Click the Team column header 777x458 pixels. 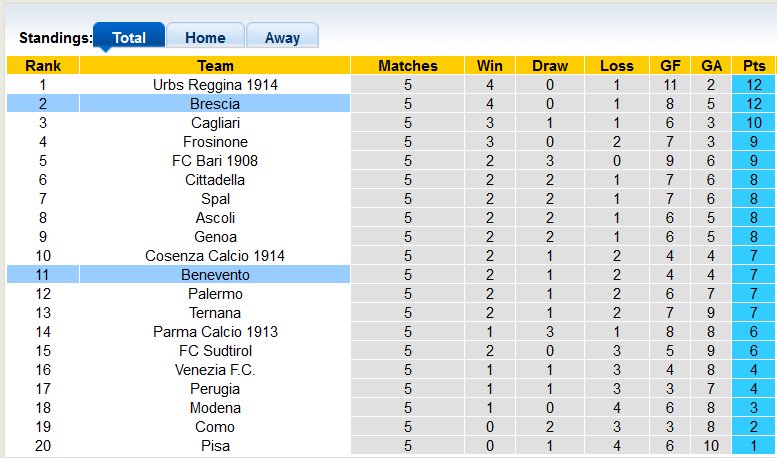pyautogui.click(x=215, y=66)
